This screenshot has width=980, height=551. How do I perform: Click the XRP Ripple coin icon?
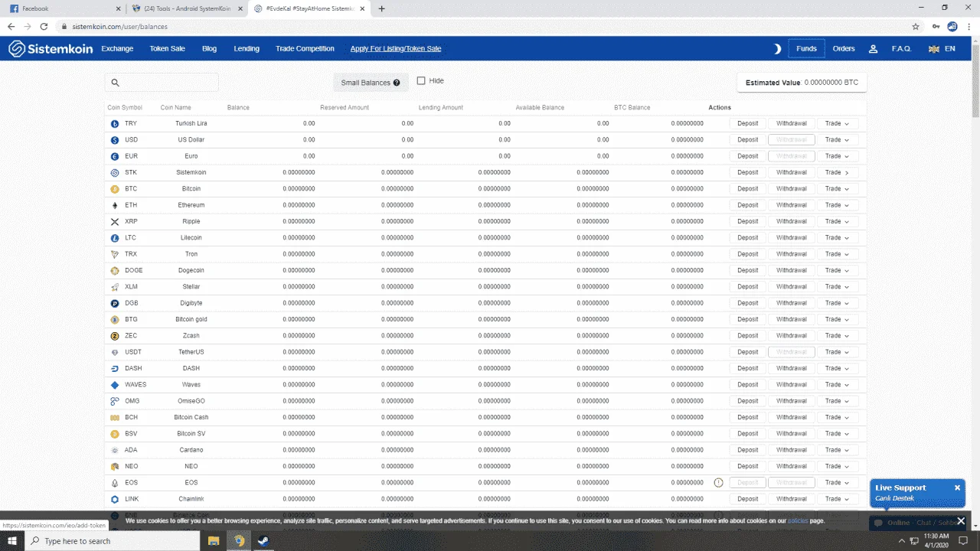pos(115,221)
